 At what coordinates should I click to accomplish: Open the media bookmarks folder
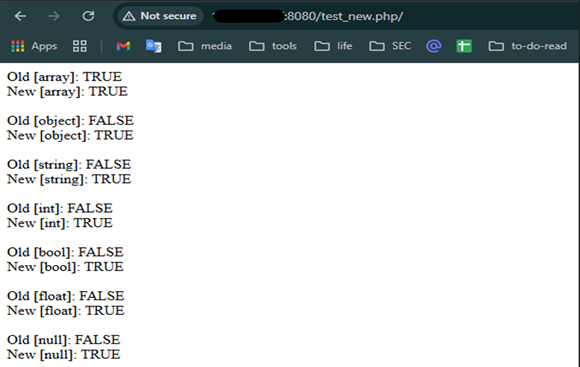[x=205, y=46]
